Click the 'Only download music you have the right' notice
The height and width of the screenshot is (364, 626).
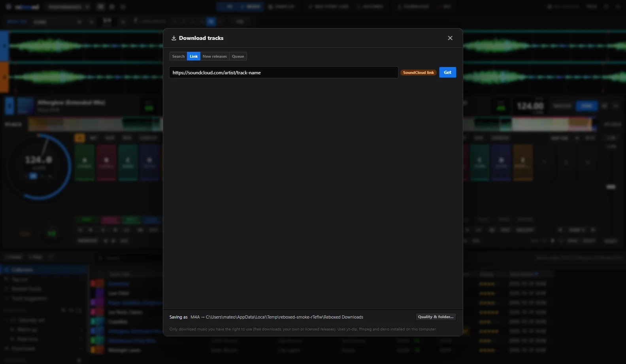coord(303,329)
